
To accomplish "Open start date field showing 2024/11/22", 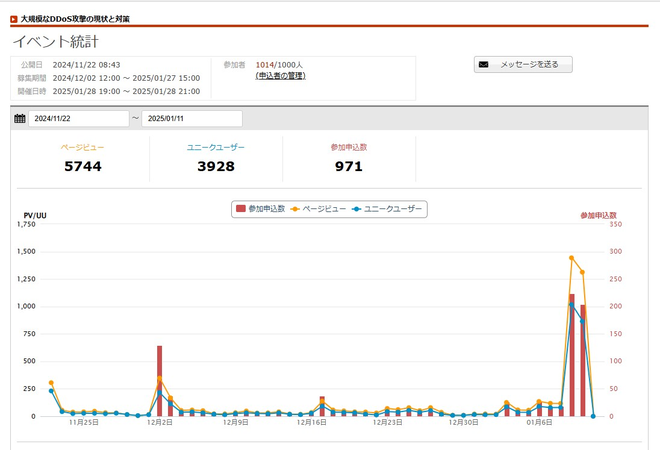I will tap(78, 118).
